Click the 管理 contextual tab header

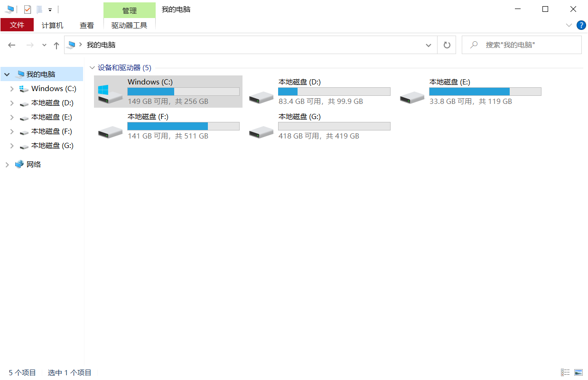click(130, 10)
